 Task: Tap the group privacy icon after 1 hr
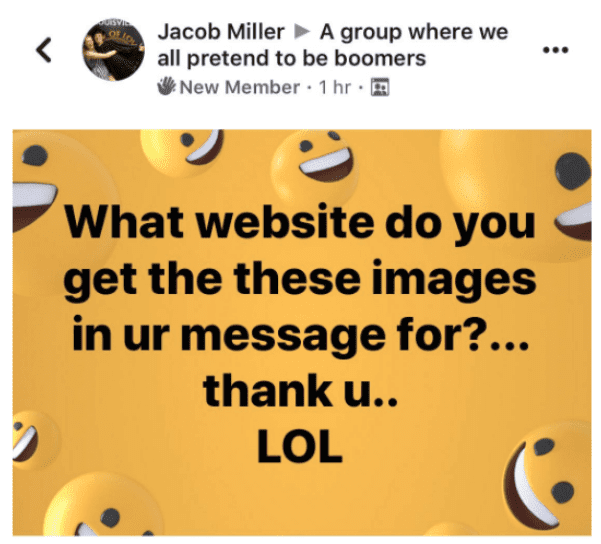coord(380,87)
